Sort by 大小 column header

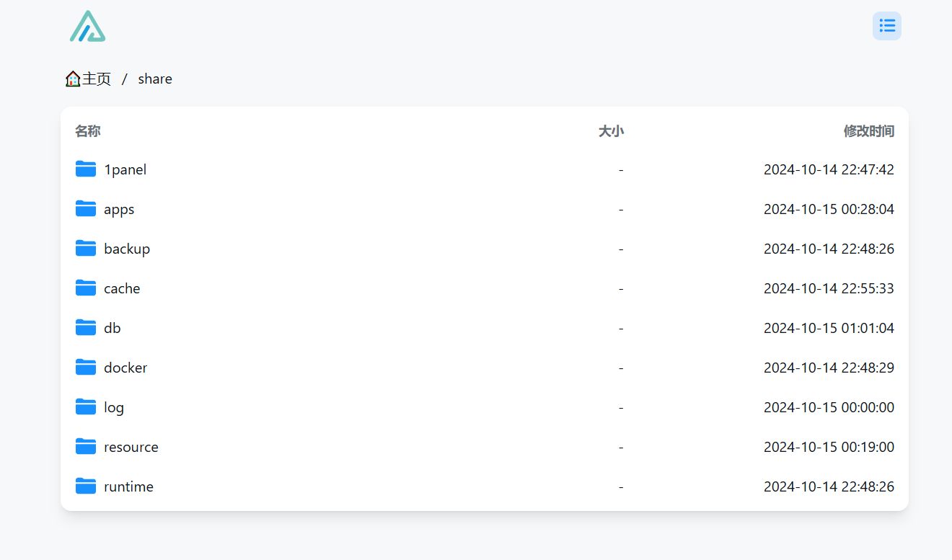(x=611, y=131)
